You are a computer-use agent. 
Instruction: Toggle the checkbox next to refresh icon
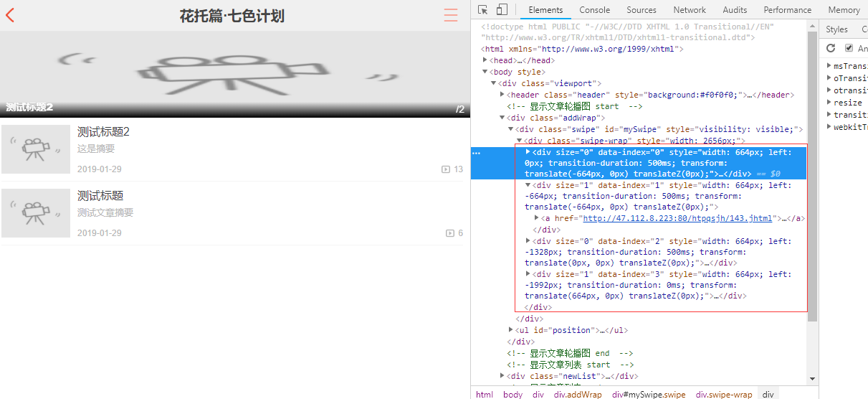click(849, 48)
